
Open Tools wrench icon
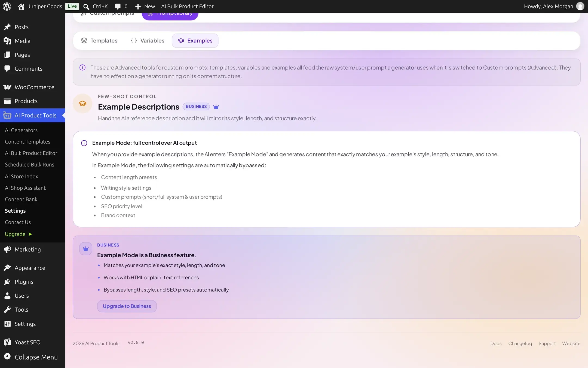pos(7,309)
